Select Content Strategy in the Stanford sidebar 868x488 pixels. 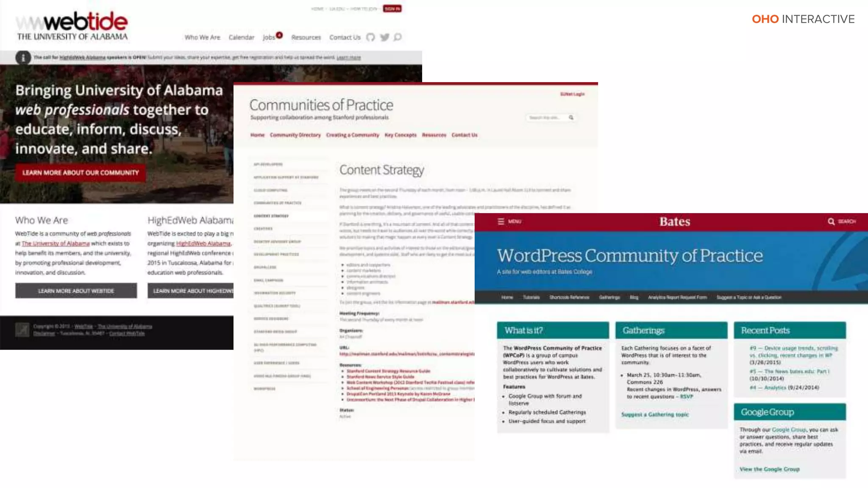coord(271,216)
